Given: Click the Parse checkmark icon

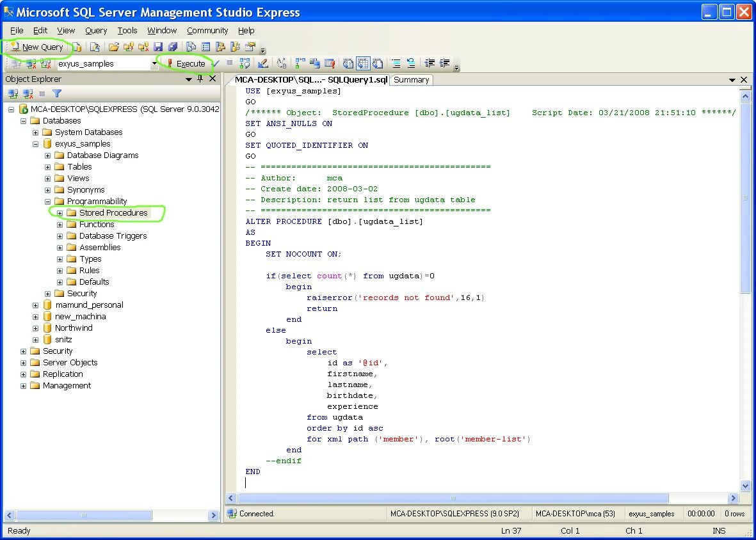Looking at the screenshot, I should pyautogui.click(x=216, y=63).
